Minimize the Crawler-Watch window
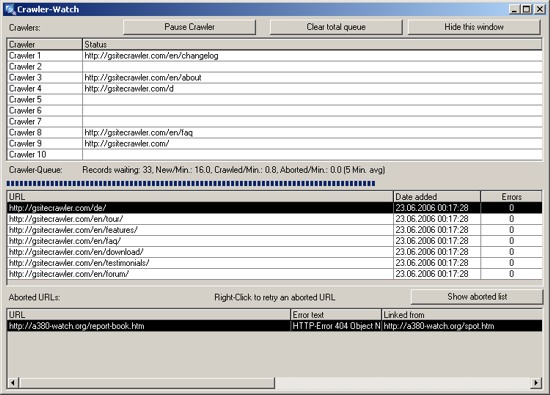 [514, 9]
